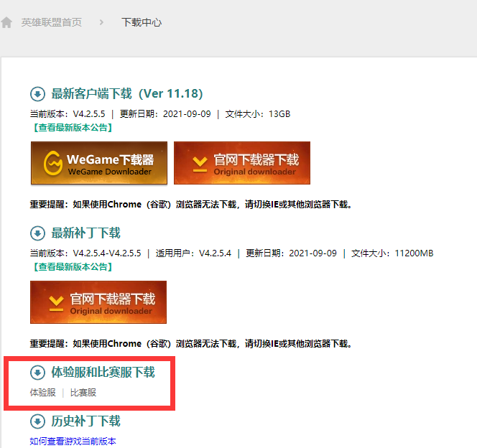This screenshot has width=477, height=448.
Task: Click the WeGame logo icon on button
Action: [53, 163]
